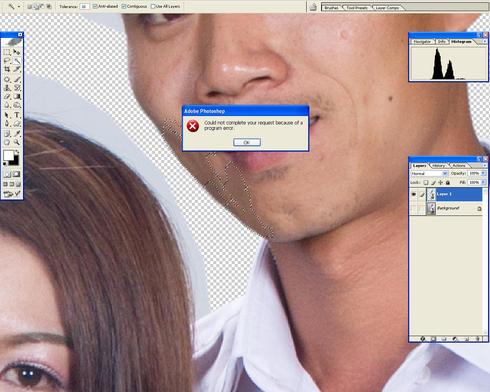The width and height of the screenshot is (490, 392).
Task: Show the Background layer visibility box
Action: 414,208
